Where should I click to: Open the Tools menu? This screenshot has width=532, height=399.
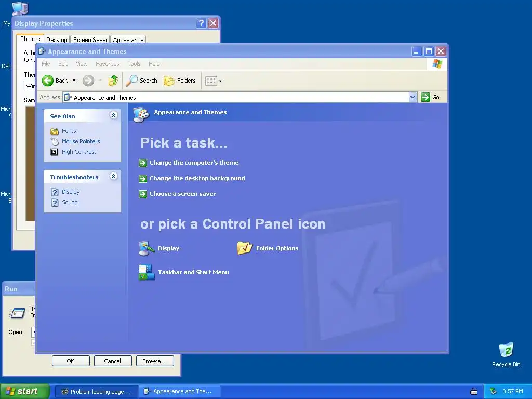pos(134,64)
